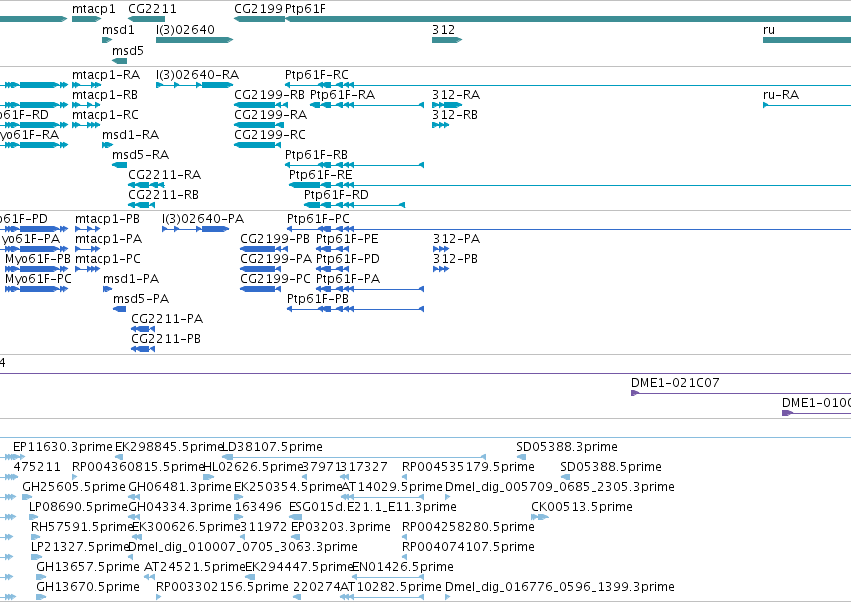Select the msd1-RA transcript label

(x=130, y=135)
